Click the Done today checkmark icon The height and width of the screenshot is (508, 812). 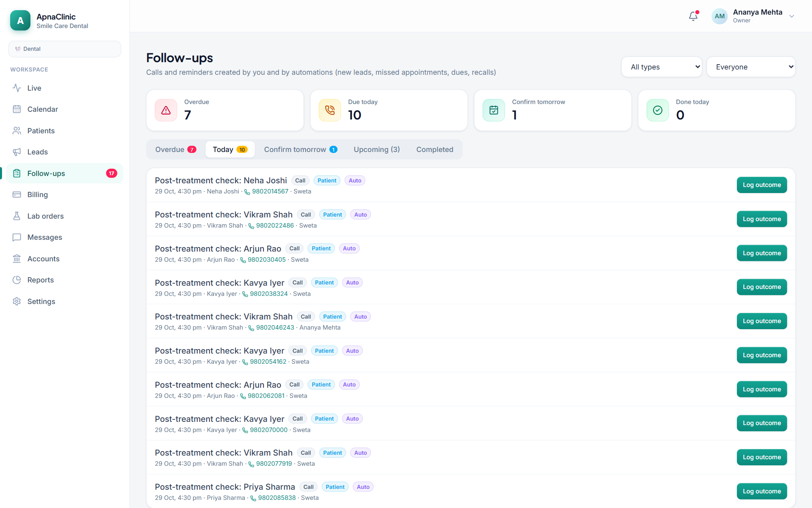658,110
